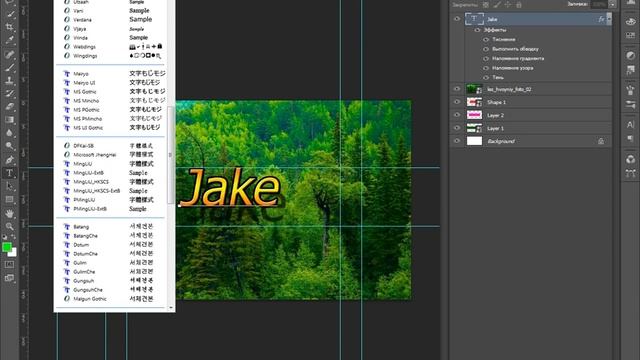Select the Eraser tool
The height and width of the screenshot is (360, 640).
(x=10, y=107)
